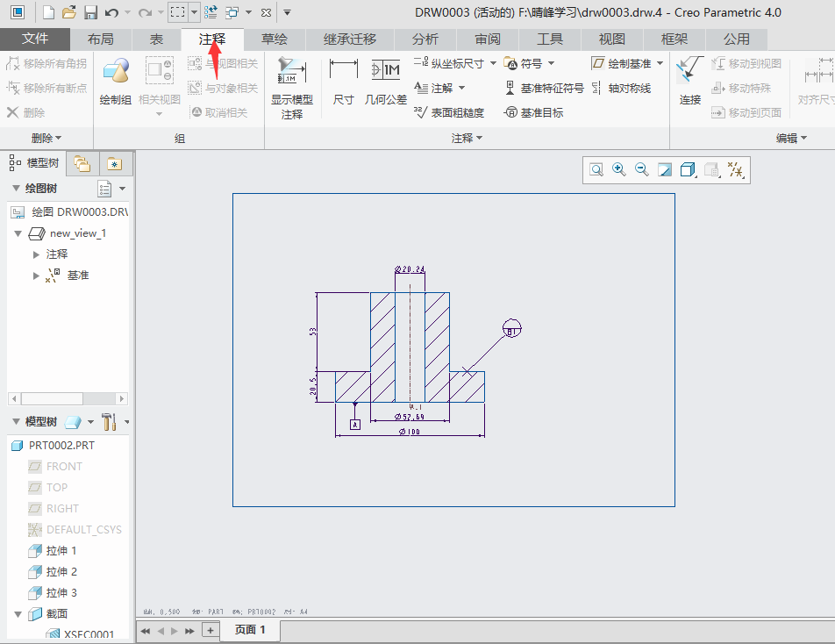Select the 页面 1 sheet tab
This screenshot has width=835, height=644.
tap(250, 630)
